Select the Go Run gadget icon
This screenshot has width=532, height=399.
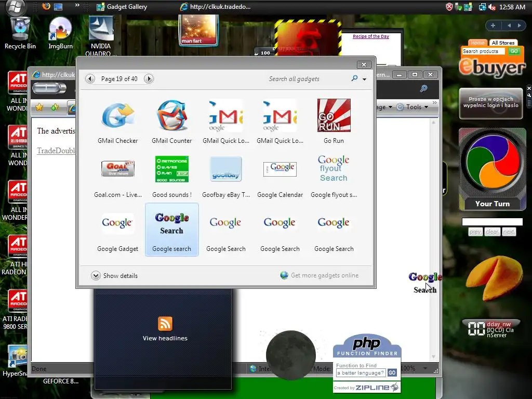[x=334, y=115]
